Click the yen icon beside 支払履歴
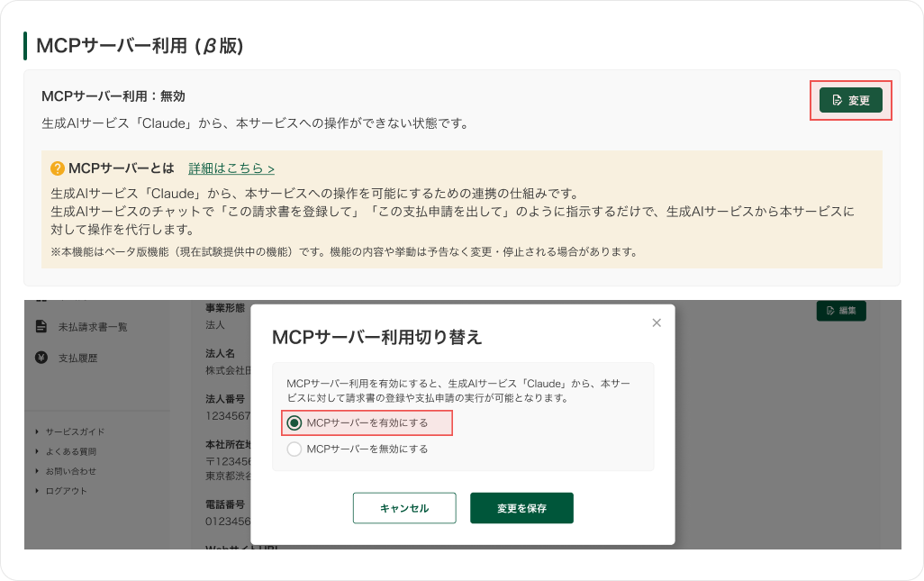The width and height of the screenshot is (924, 581). click(41, 358)
